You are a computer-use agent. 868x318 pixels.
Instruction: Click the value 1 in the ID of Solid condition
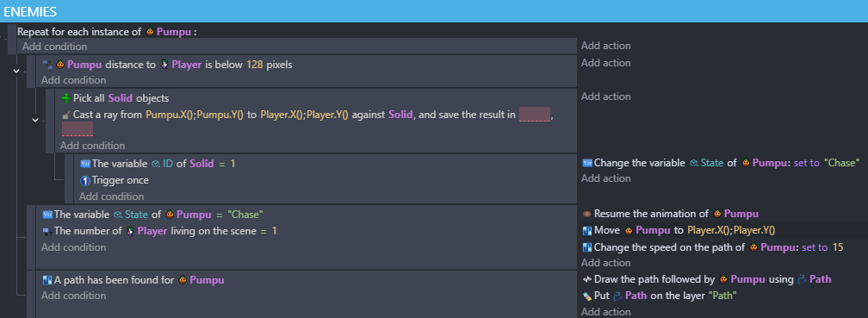click(233, 164)
